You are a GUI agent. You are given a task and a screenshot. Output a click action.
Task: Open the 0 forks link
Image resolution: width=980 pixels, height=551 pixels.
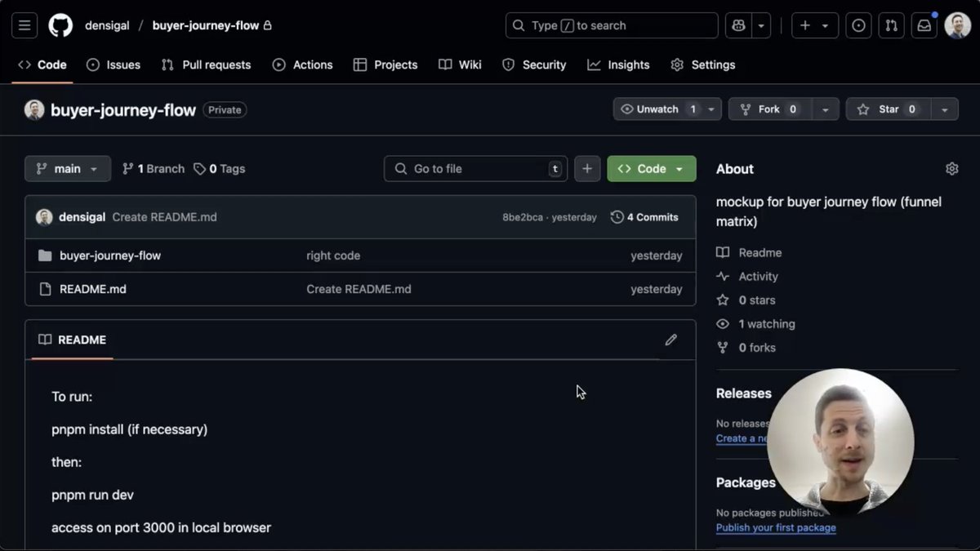click(x=746, y=348)
